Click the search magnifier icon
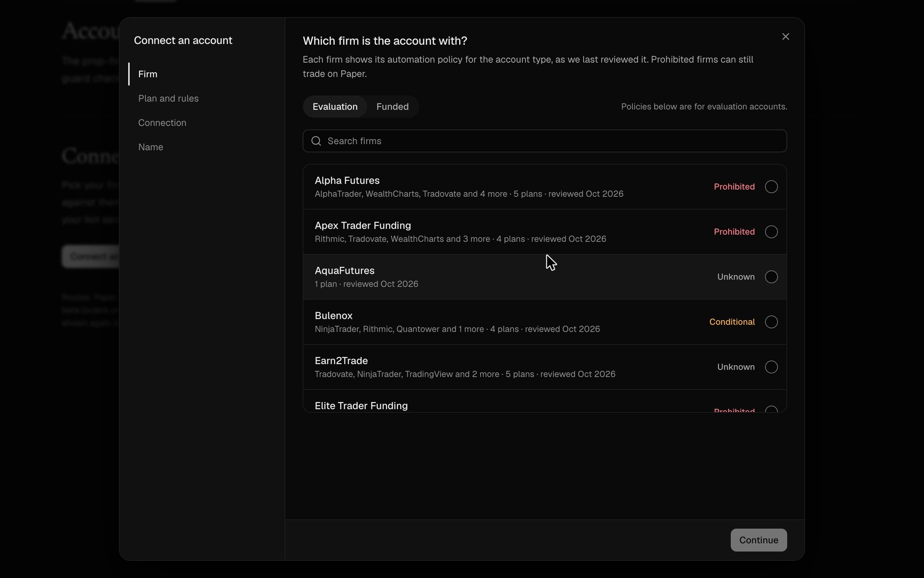The height and width of the screenshot is (578, 924). pyautogui.click(x=316, y=141)
